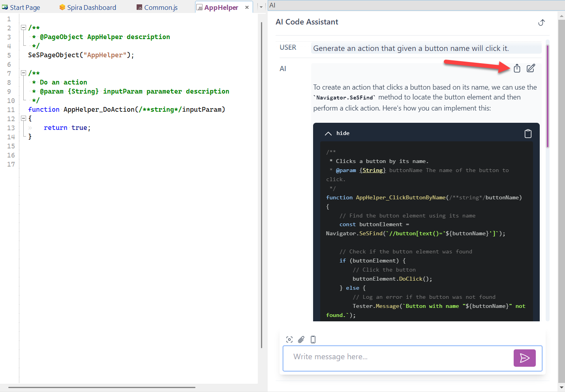Select line 13 return true statement
Viewport: 565px width, 392px height.
67,128
